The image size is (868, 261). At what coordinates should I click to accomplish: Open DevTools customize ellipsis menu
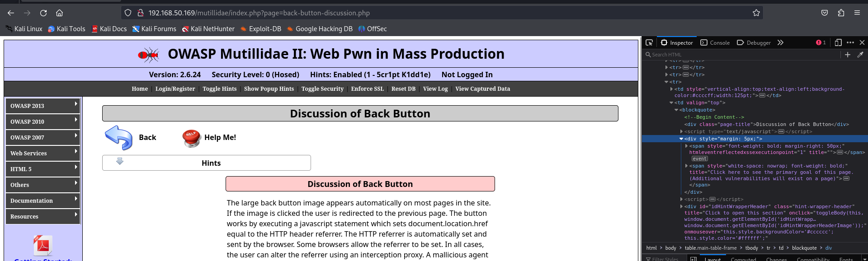(x=850, y=42)
